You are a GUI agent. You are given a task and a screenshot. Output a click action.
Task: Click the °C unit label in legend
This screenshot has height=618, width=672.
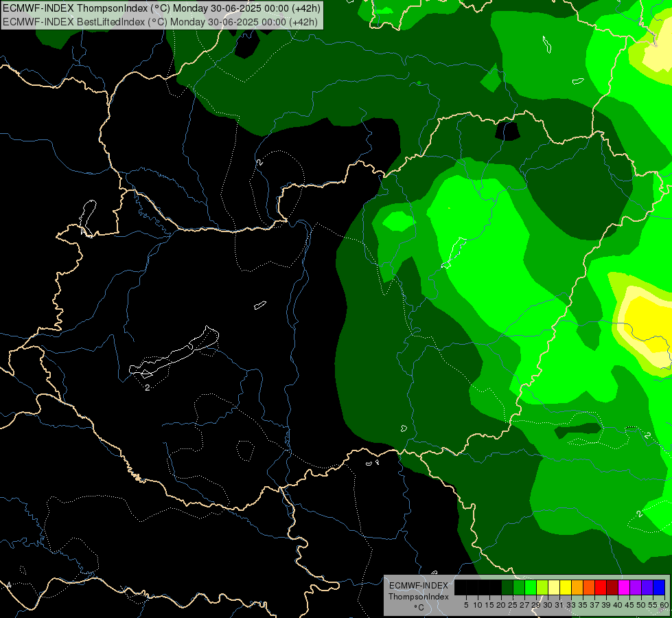click(419, 608)
